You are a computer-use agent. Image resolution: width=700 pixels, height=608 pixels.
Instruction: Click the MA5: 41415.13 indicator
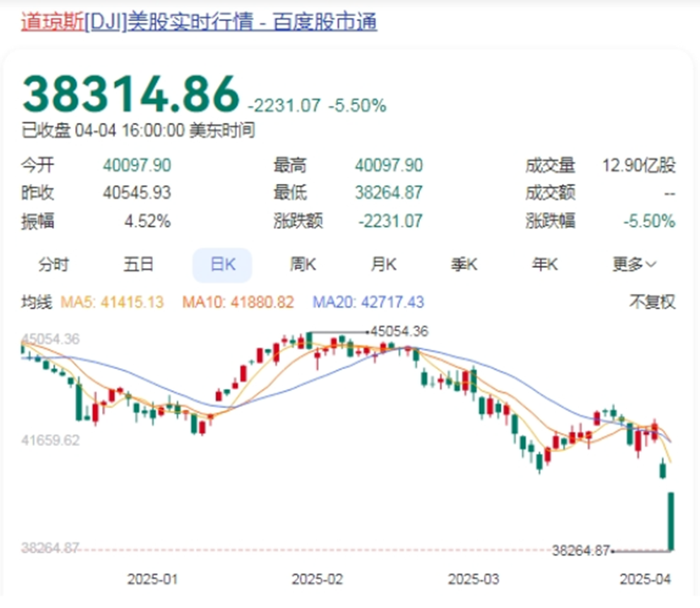pyautogui.click(x=112, y=303)
